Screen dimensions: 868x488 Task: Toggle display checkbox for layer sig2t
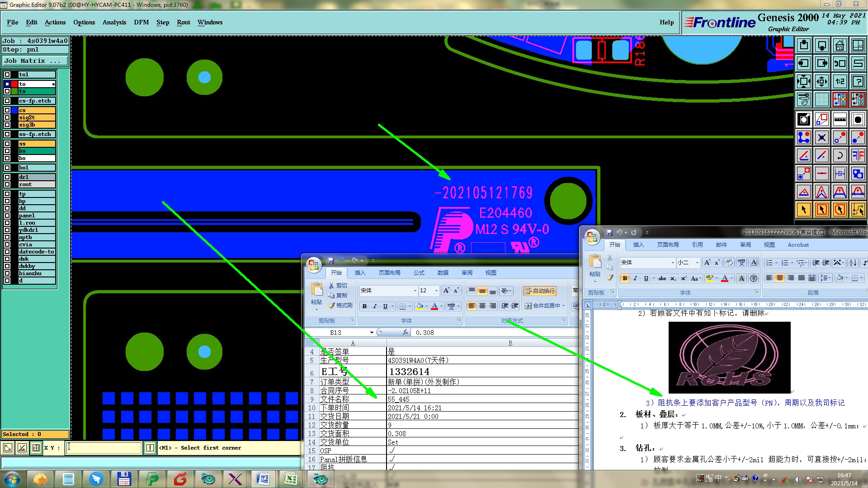click(x=7, y=117)
